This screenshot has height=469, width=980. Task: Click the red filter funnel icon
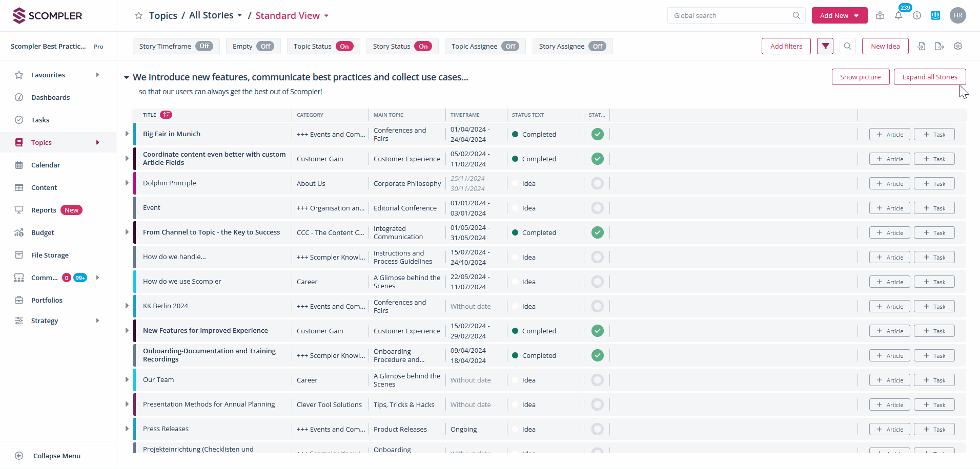(825, 46)
